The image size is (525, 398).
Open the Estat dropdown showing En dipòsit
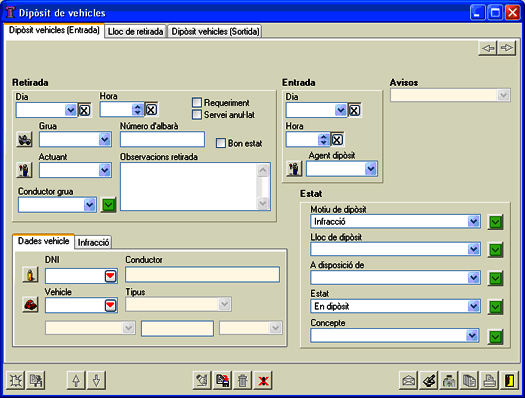(473, 306)
